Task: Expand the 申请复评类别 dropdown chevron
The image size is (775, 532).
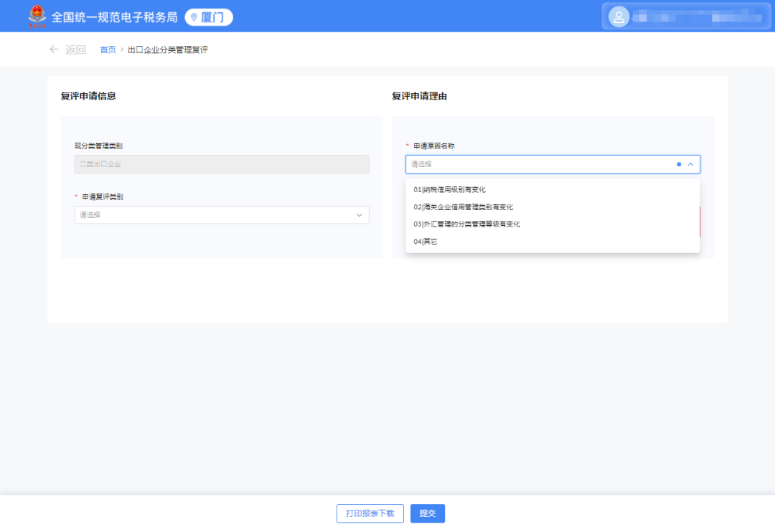Action: click(x=360, y=215)
